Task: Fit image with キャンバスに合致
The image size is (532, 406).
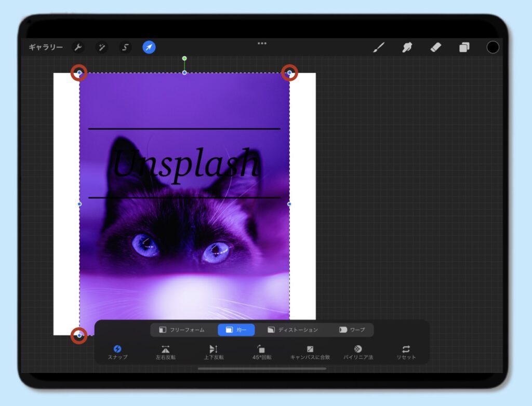Action: click(x=310, y=352)
